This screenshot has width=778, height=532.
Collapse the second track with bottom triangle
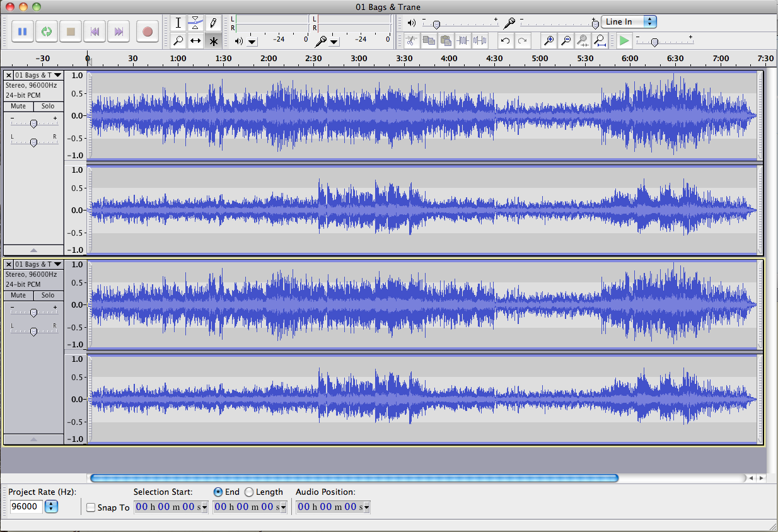click(33, 439)
